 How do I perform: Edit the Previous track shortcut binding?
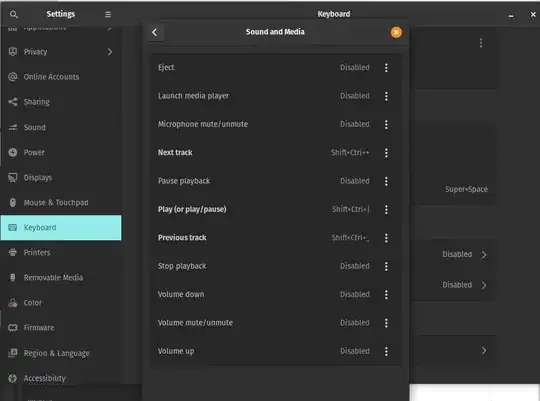pos(351,238)
